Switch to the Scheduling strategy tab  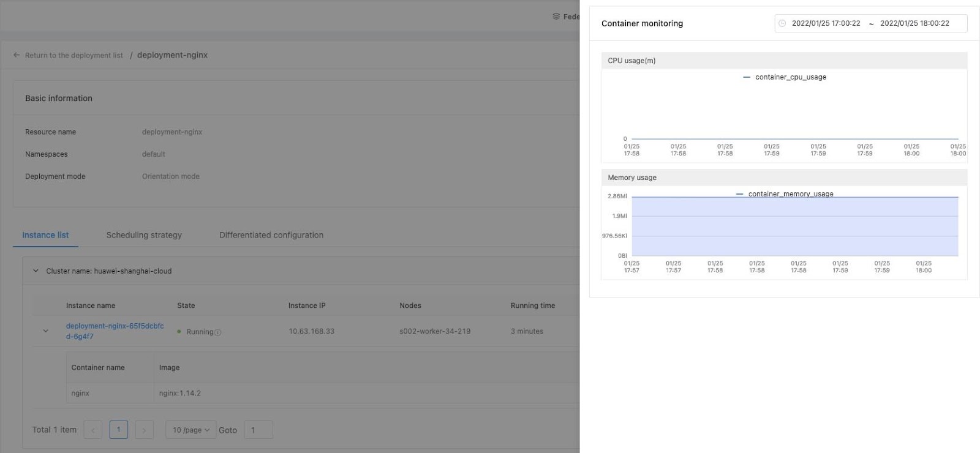[144, 235]
